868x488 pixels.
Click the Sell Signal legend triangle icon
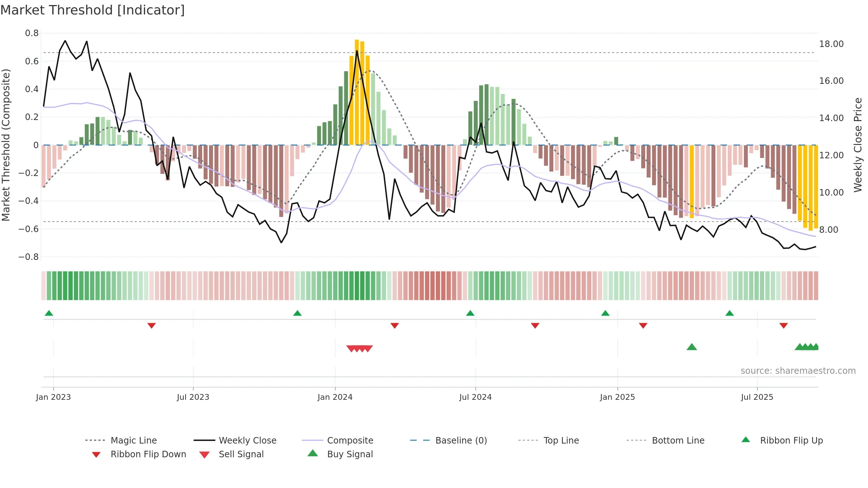[x=204, y=455]
